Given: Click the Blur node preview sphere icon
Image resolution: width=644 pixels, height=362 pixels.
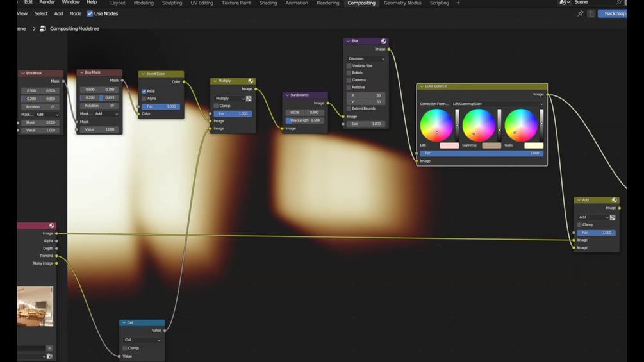Looking at the screenshot, I should [x=384, y=41].
